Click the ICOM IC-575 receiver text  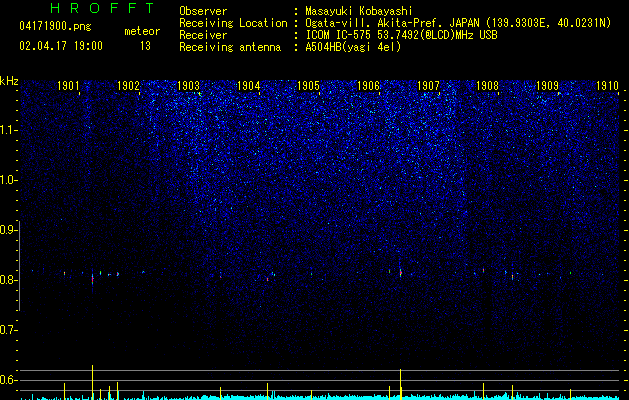click(x=401, y=35)
